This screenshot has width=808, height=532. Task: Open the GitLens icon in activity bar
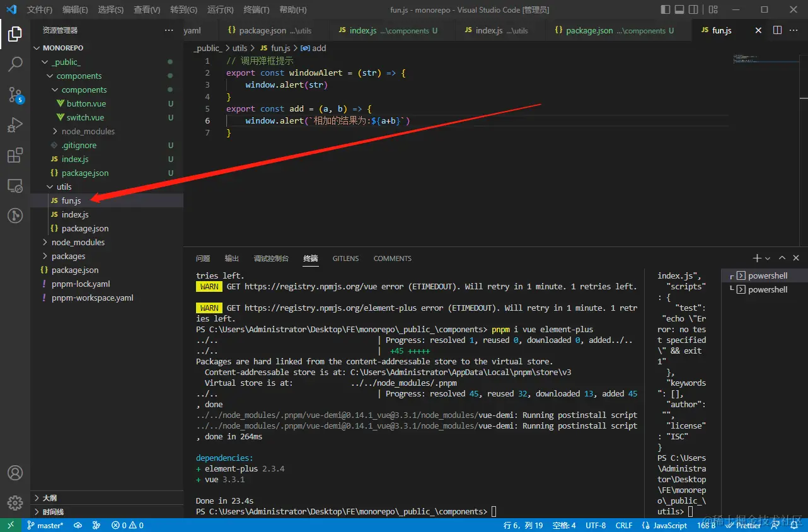pos(15,216)
